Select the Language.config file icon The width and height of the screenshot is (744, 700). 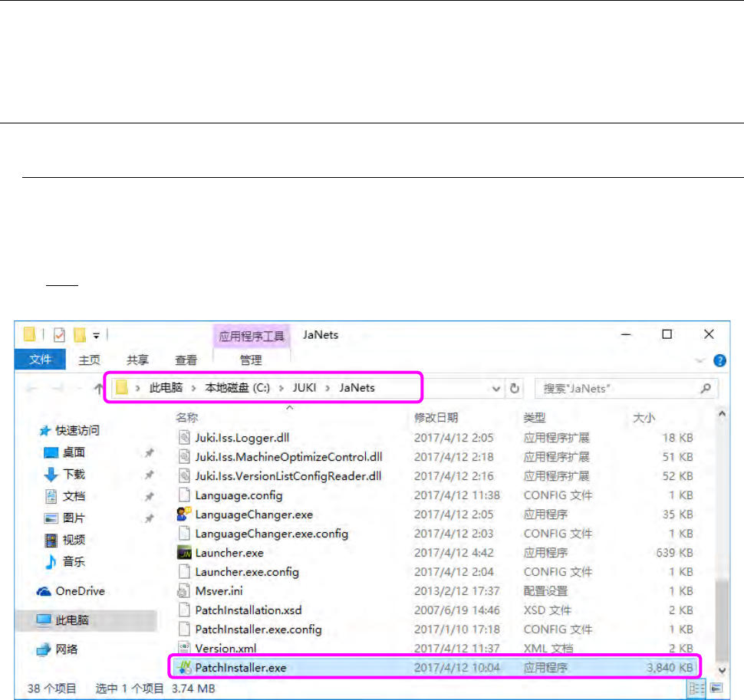pos(184,495)
